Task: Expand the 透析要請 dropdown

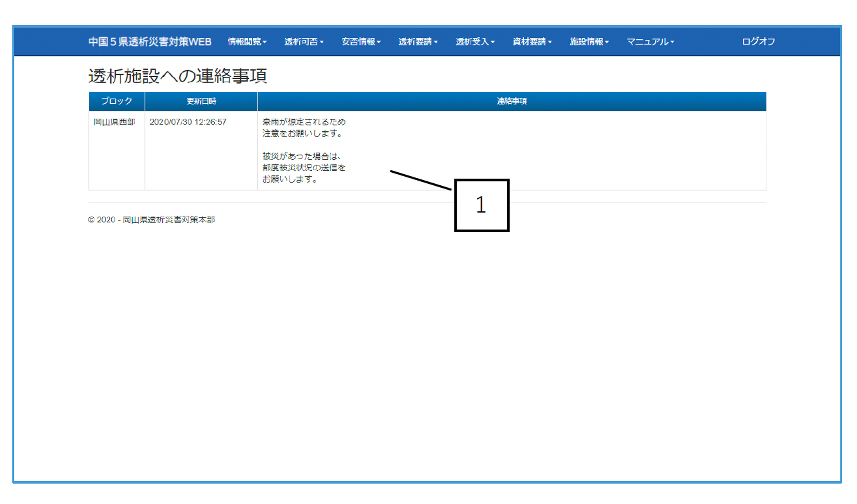Action: coord(418,41)
